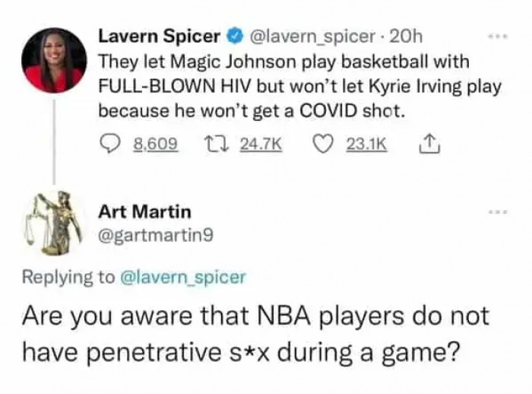The image size is (532, 394).
Task: Click the 20h timestamp
Action: (398, 37)
